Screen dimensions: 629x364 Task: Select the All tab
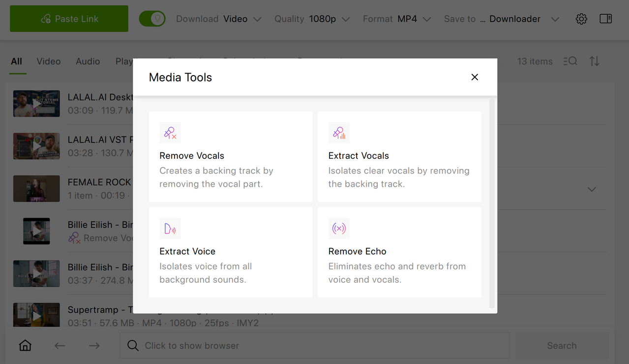[x=17, y=61]
